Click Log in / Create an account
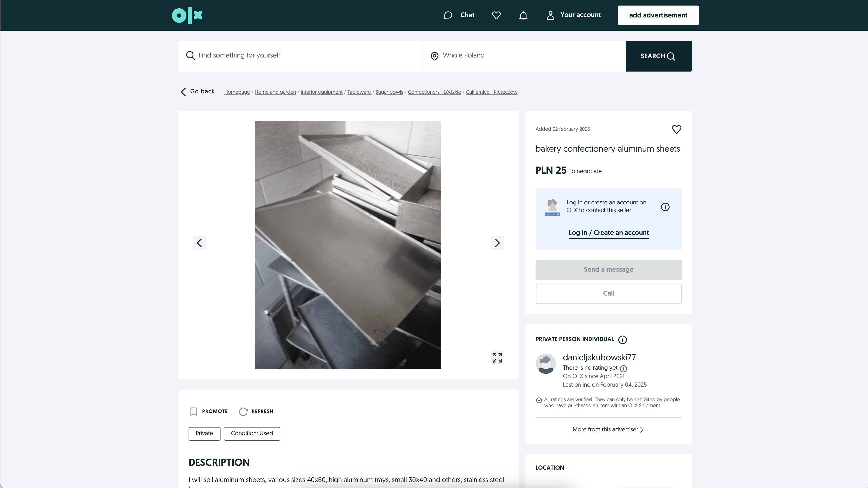The width and height of the screenshot is (868, 488). point(608,233)
